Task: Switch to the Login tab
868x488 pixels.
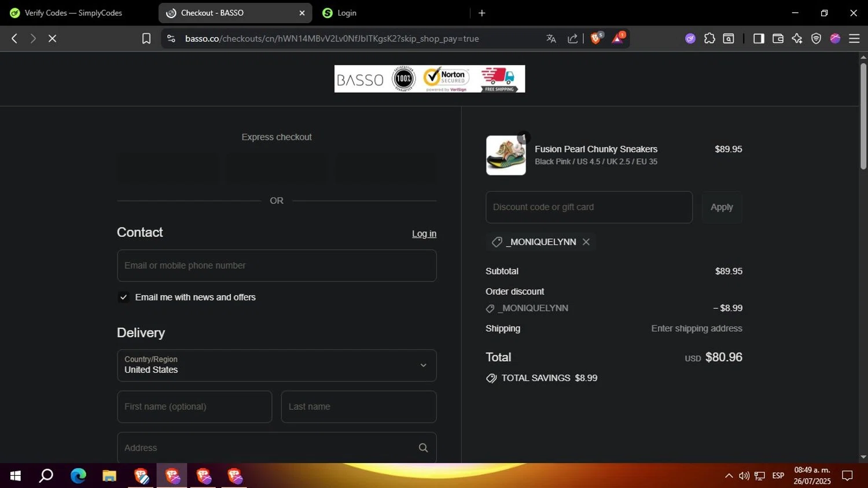Action: (x=389, y=13)
